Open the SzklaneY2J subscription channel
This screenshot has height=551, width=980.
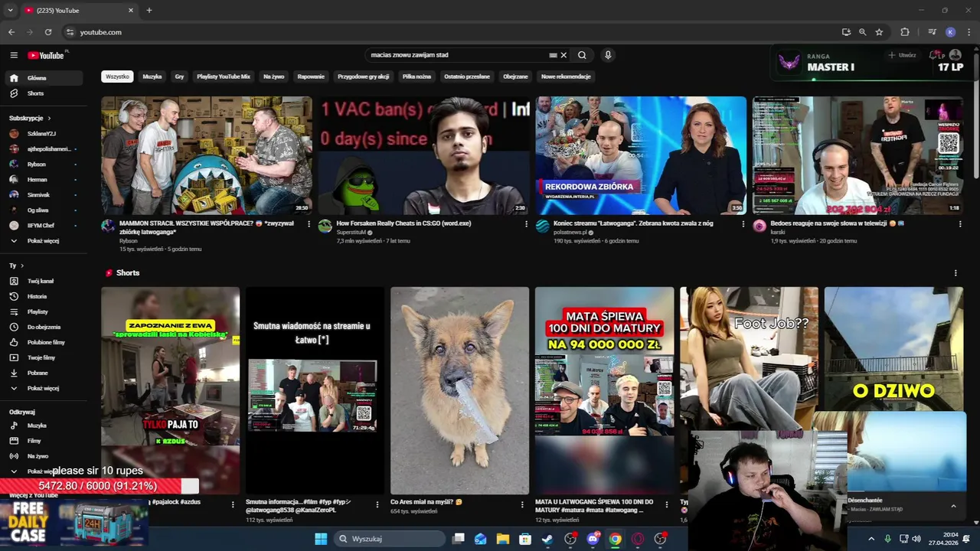coord(44,133)
